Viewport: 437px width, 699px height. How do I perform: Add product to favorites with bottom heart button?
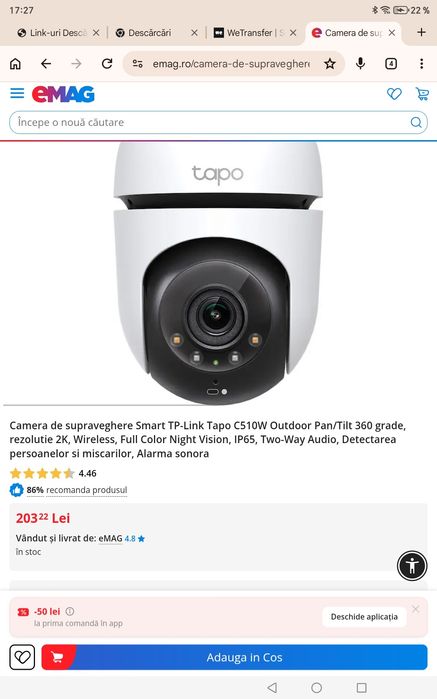point(22,657)
